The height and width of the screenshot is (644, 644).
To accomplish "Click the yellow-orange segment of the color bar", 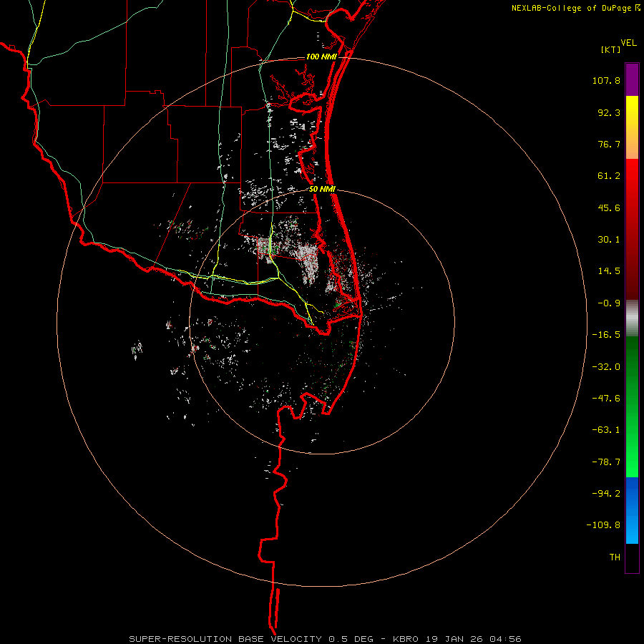I will pos(632,127).
